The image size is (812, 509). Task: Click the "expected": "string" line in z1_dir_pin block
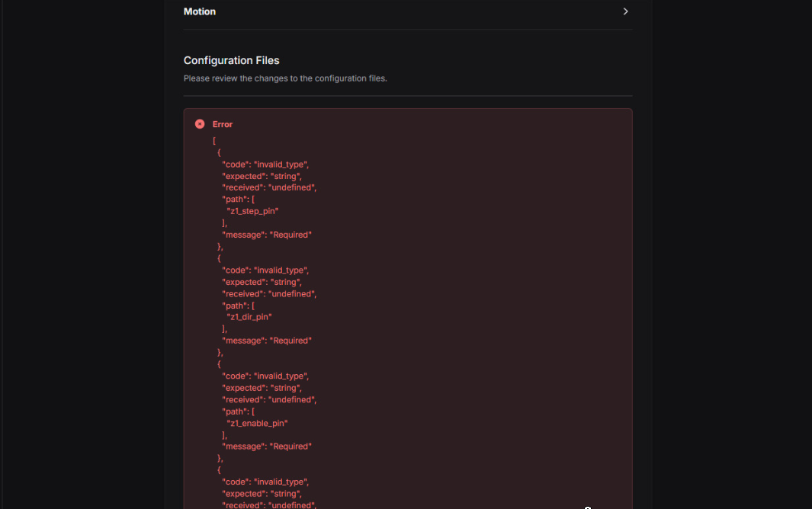pyautogui.click(x=262, y=282)
